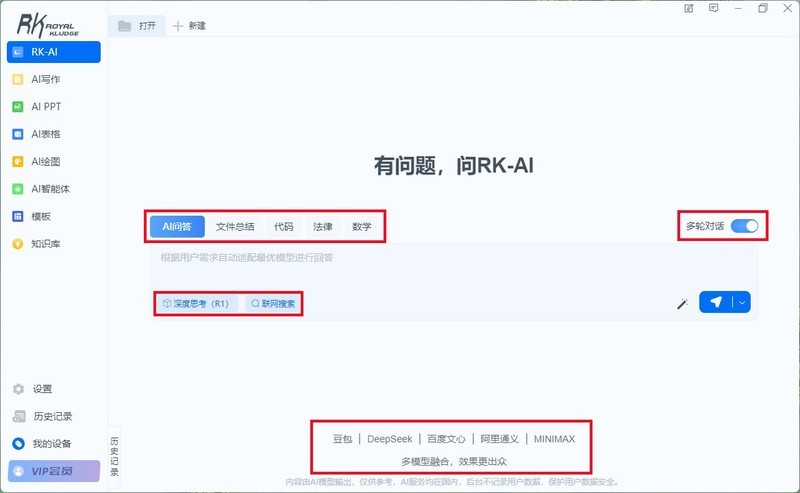This screenshot has width=800, height=493.
Task: Click the 打开 folder icon
Action: tap(124, 26)
